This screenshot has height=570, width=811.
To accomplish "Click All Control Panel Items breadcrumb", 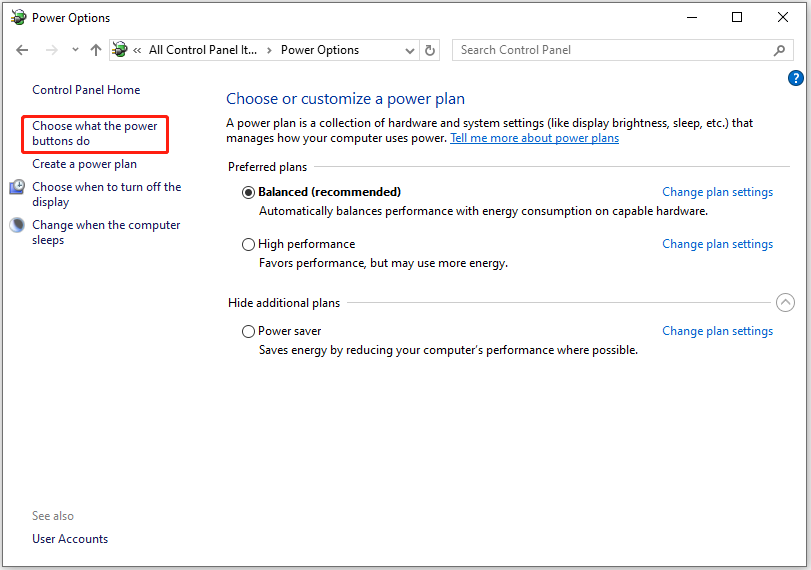I will pyautogui.click(x=203, y=50).
